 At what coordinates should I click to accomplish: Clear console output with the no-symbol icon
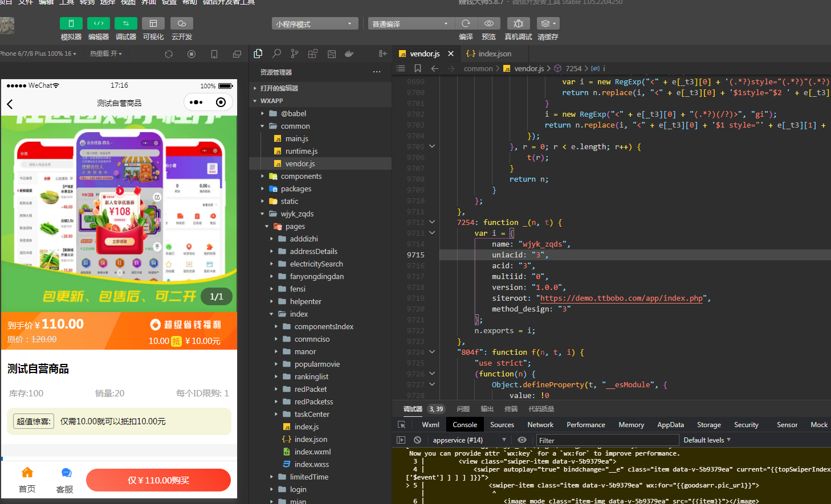coord(418,440)
